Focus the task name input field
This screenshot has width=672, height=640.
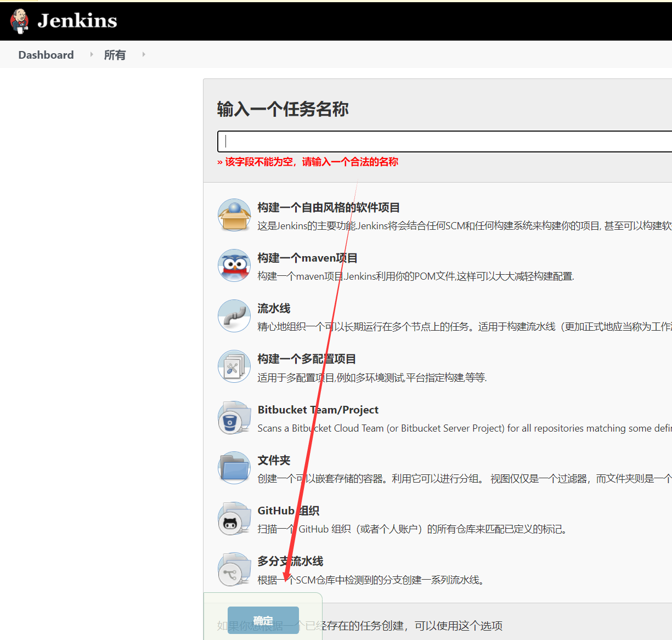pyautogui.click(x=444, y=141)
